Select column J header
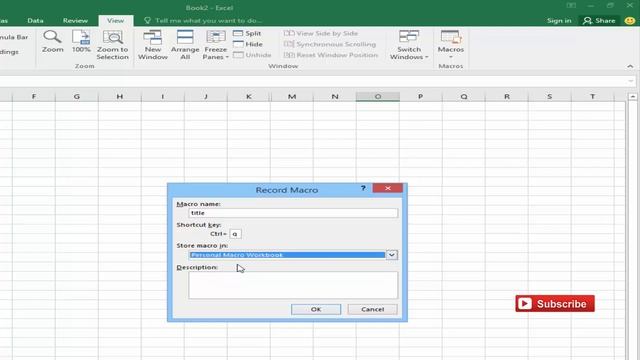640x360 pixels. (x=206, y=97)
